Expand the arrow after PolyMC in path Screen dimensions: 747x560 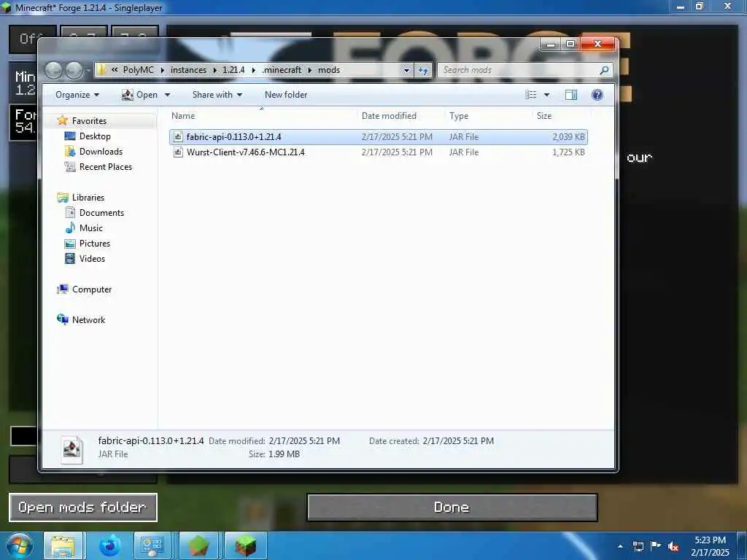[162, 70]
